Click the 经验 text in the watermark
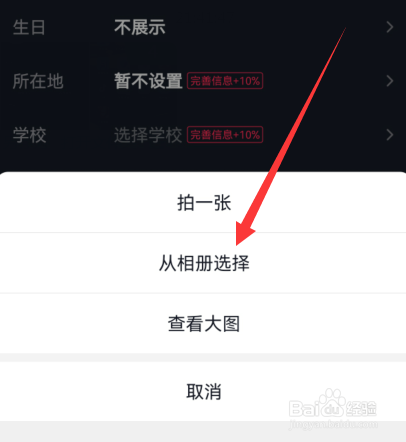This screenshot has height=442, width=406. [x=362, y=408]
